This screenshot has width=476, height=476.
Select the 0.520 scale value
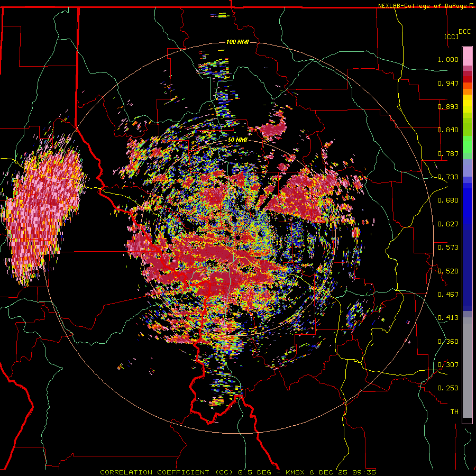tap(448, 271)
